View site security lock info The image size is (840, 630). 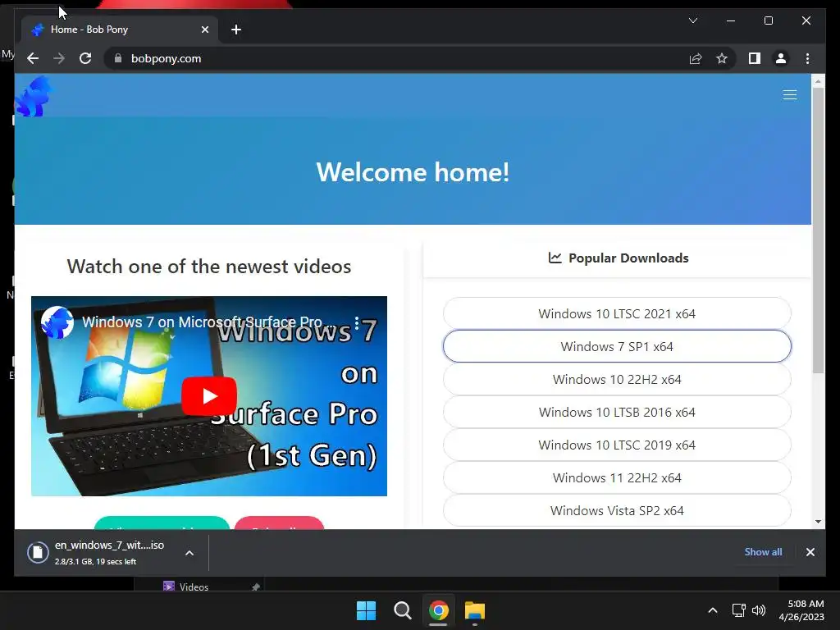118,58
